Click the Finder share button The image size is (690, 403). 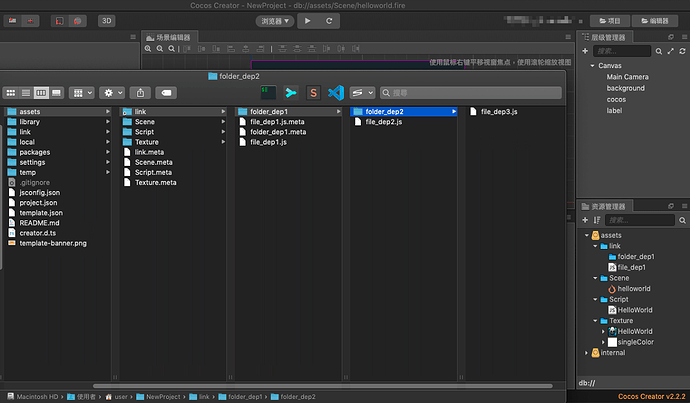(140, 93)
